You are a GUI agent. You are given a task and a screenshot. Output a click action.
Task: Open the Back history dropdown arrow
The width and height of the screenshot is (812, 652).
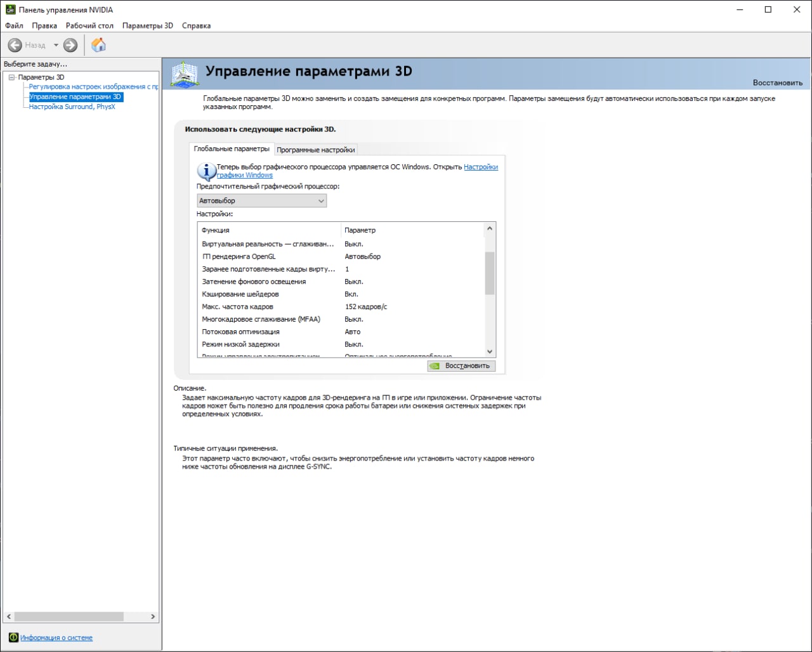(56, 45)
